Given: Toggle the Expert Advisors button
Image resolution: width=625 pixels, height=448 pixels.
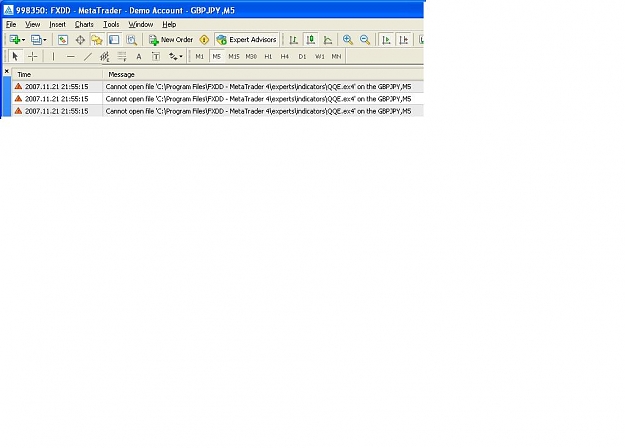Looking at the screenshot, I should coord(246,40).
